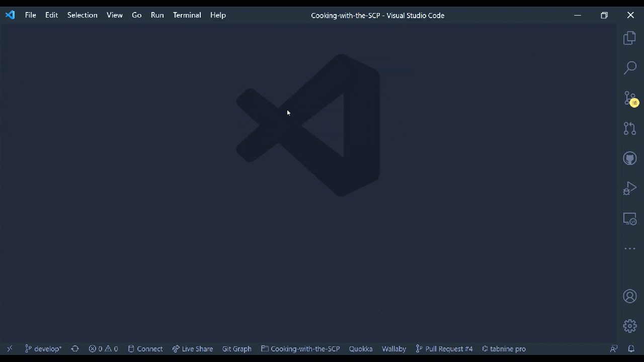Screen dimensions: 644x362
Task: Open the File menu
Action: (31, 15)
